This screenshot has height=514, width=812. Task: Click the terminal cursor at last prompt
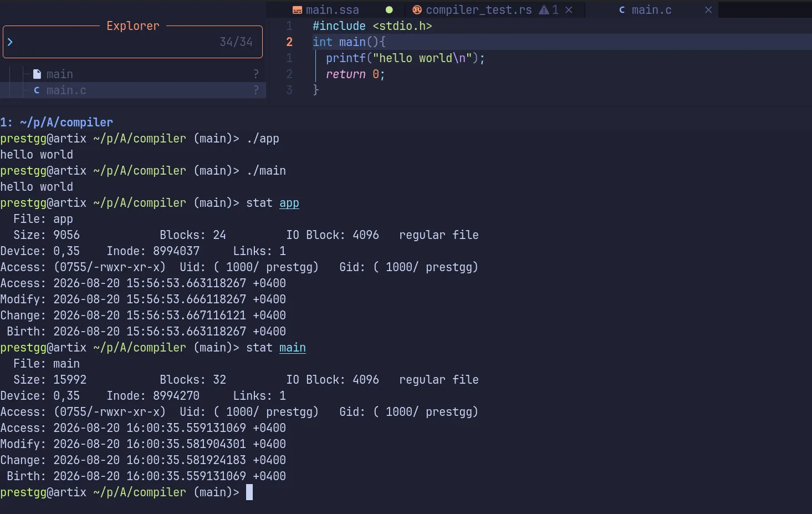coord(249,492)
